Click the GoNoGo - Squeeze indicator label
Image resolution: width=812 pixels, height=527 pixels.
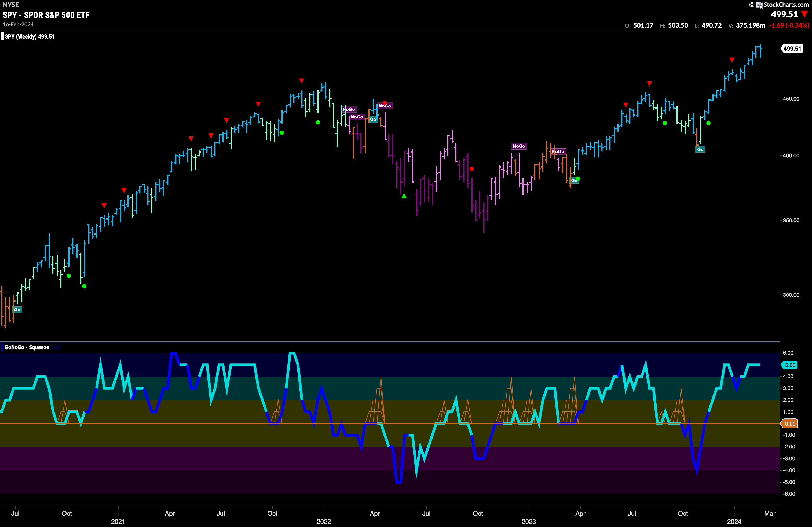(27, 347)
